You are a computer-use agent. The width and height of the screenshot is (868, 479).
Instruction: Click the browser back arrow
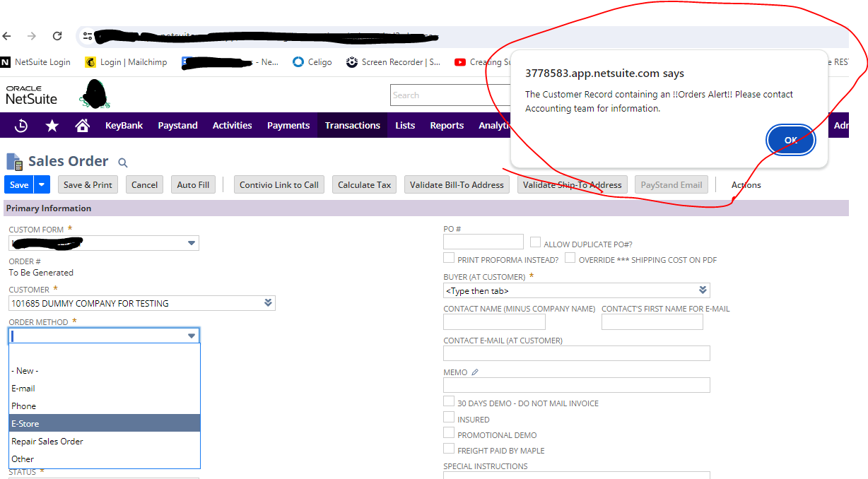pyautogui.click(x=7, y=36)
